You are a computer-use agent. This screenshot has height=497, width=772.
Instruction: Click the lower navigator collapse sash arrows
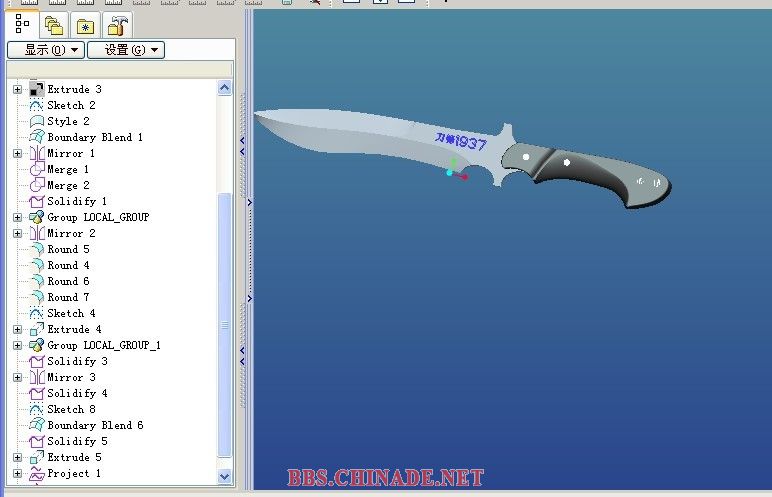click(x=243, y=356)
